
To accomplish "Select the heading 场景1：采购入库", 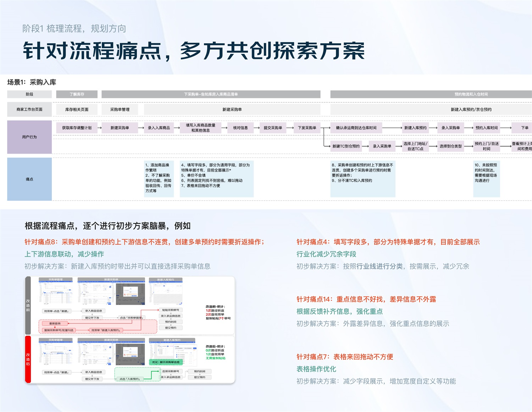I will (32, 82).
